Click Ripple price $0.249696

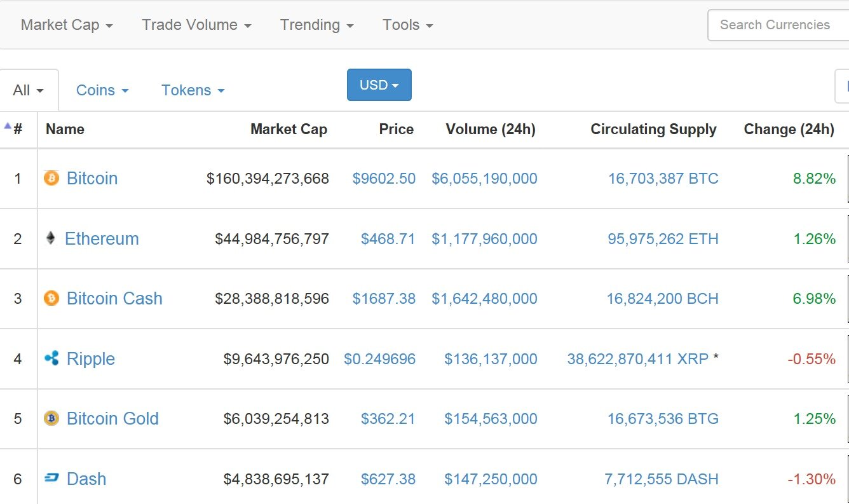coord(380,359)
